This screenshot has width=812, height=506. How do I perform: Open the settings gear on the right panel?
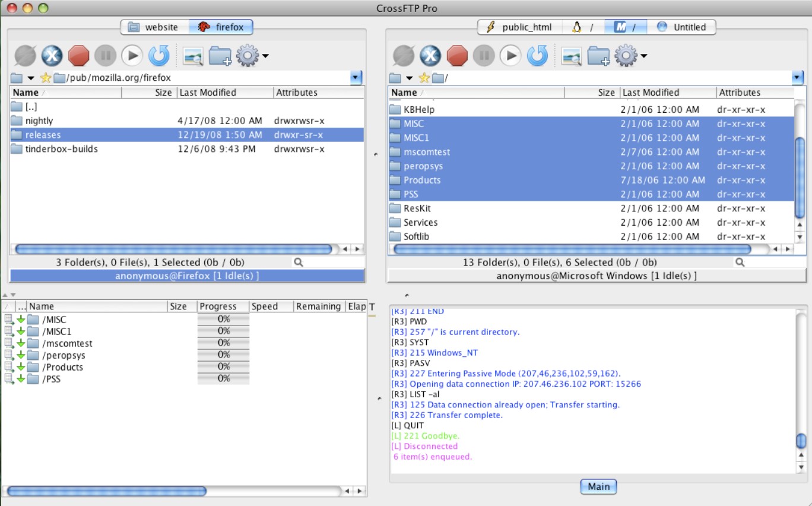point(626,55)
